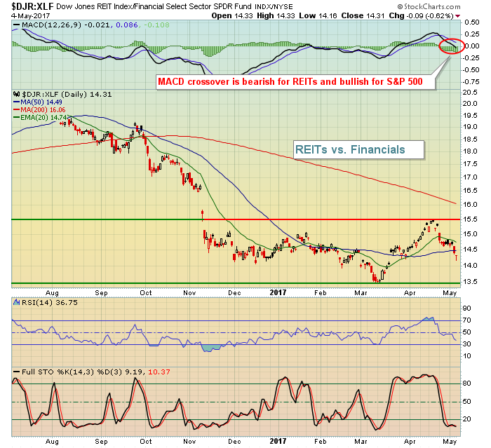This screenshot has height=448, width=491.
Task: Click the 15.5 price axis label
Action: [470, 219]
